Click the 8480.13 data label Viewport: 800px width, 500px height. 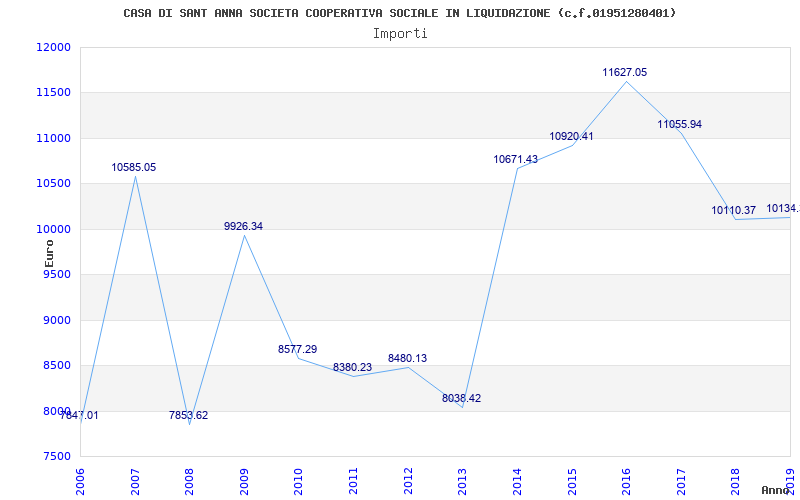[x=407, y=358]
